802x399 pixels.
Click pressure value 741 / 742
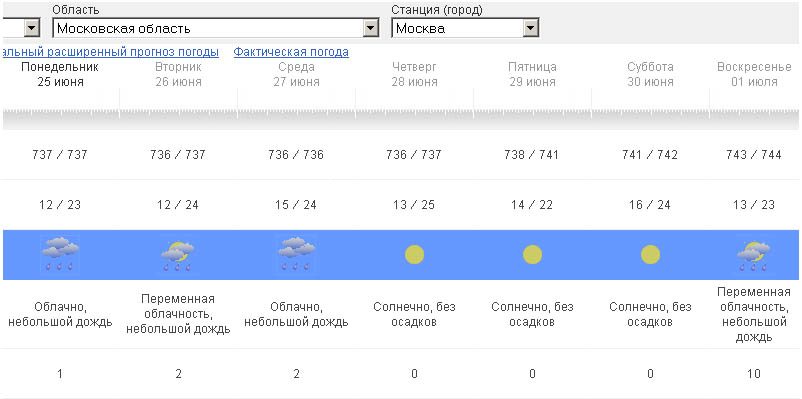(x=650, y=154)
